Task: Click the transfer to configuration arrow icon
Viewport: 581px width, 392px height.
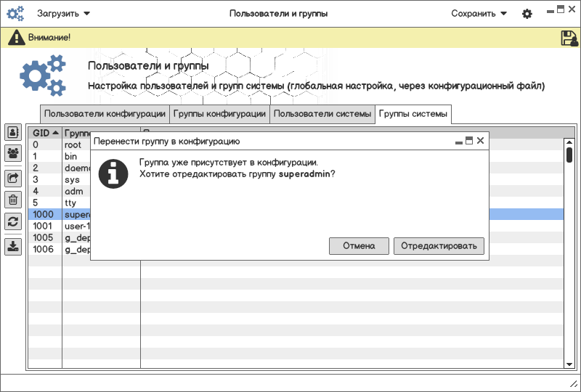Action: coord(13,179)
